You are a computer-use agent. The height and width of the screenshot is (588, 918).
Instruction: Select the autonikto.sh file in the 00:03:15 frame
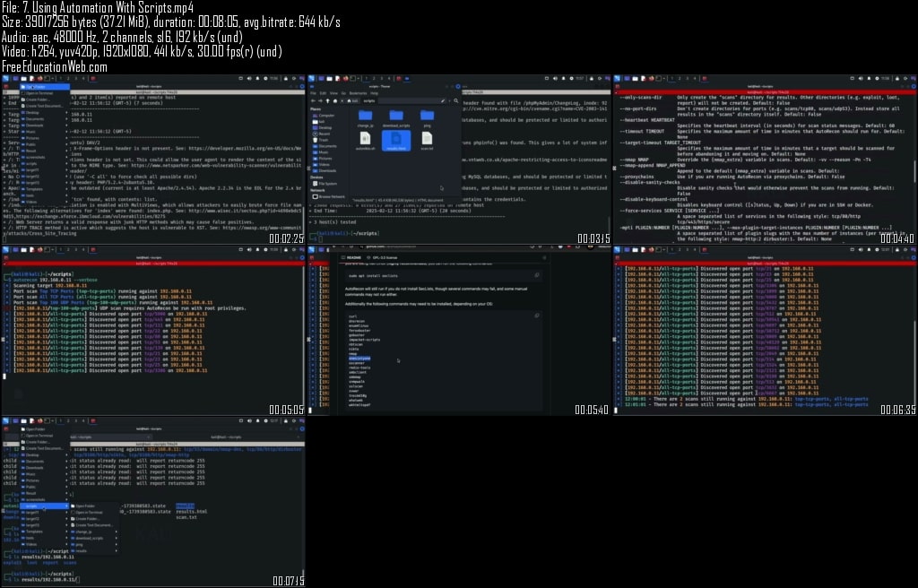(x=366, y=141)
